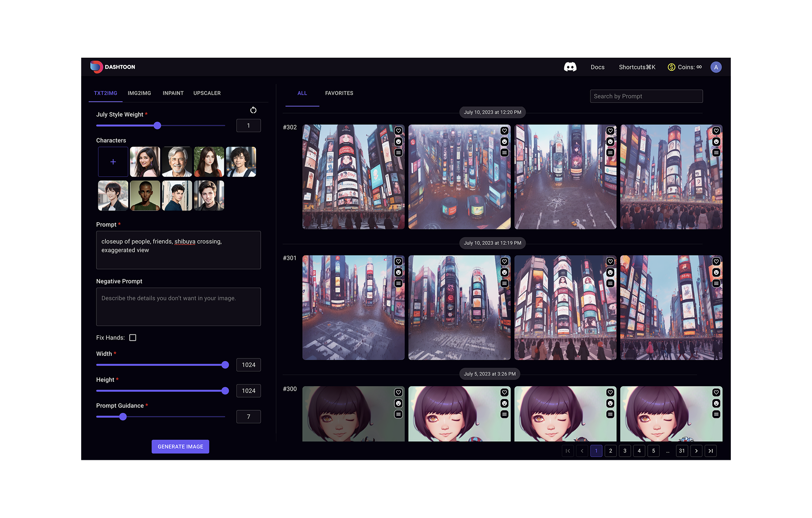Favorite the first image in batch #302

(x=398, y=131)
